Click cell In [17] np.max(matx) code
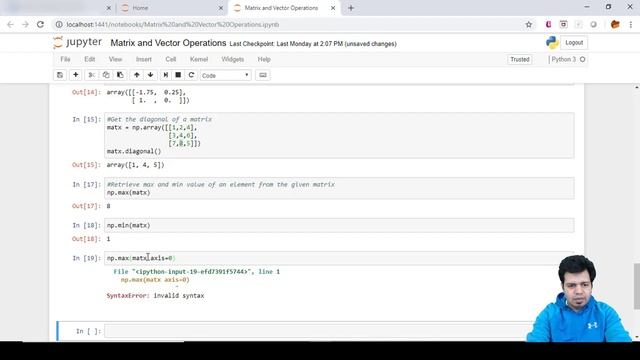This screenshot has height=360, width=640. 339,188
